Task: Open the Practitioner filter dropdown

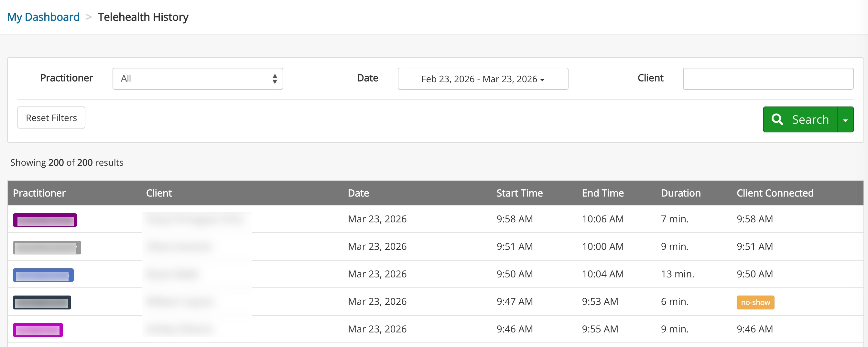Action: 198,79
